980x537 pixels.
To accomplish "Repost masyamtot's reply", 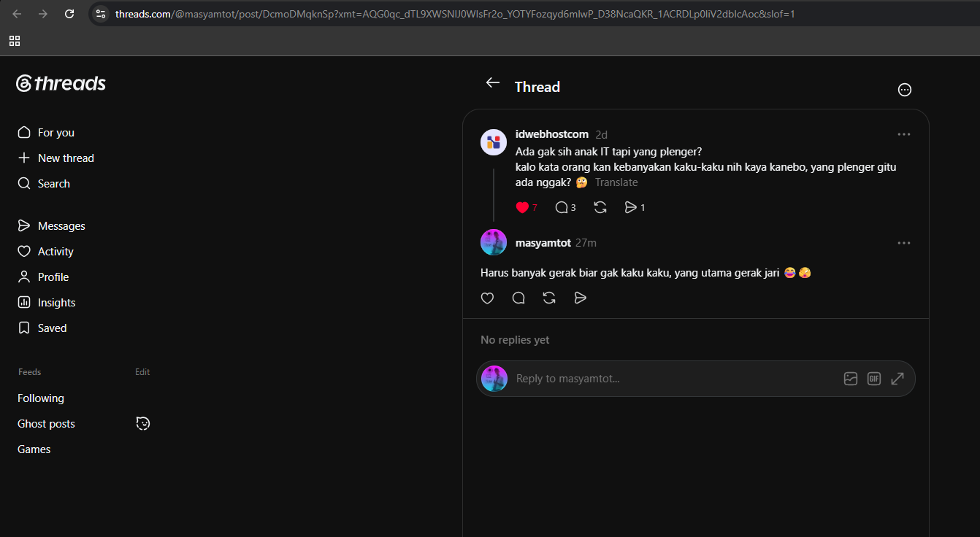I will click(x=549, y=298).
